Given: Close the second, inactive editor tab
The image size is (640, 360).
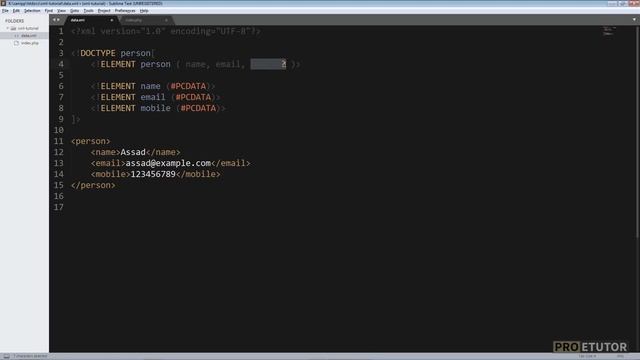Looking at the screenshot, I should [166, 20].
